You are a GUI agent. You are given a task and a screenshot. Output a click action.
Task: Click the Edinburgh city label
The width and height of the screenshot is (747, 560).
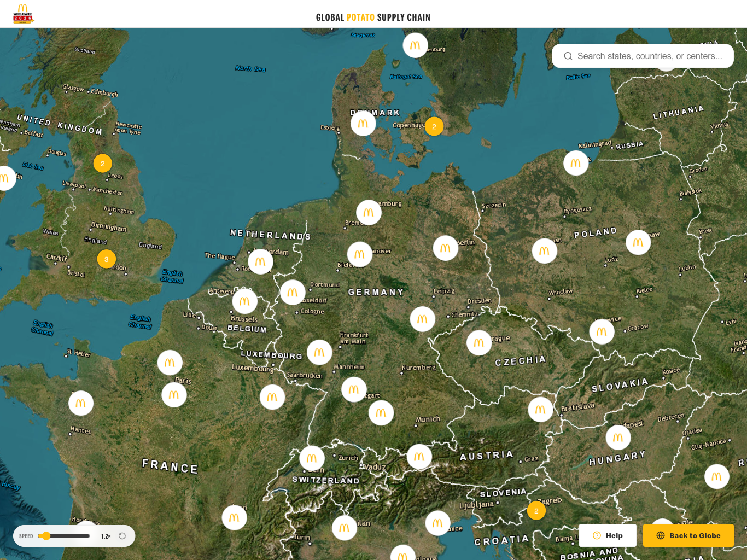point(104,93)
